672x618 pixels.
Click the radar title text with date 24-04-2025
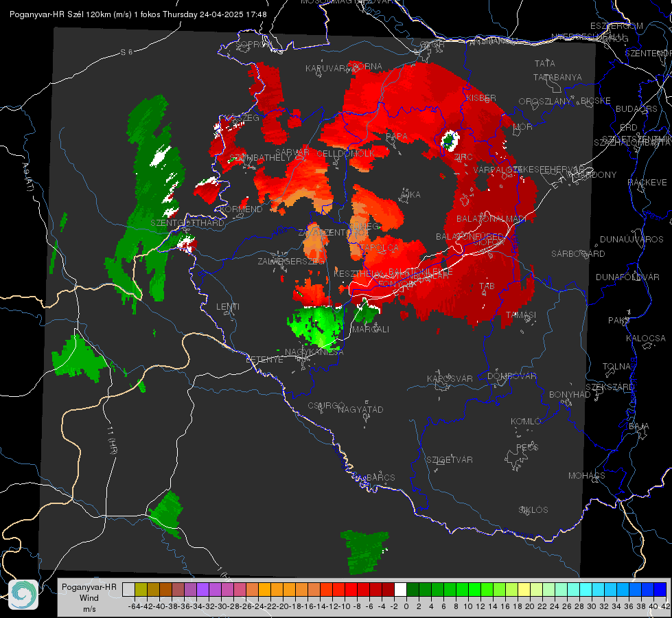138,14
